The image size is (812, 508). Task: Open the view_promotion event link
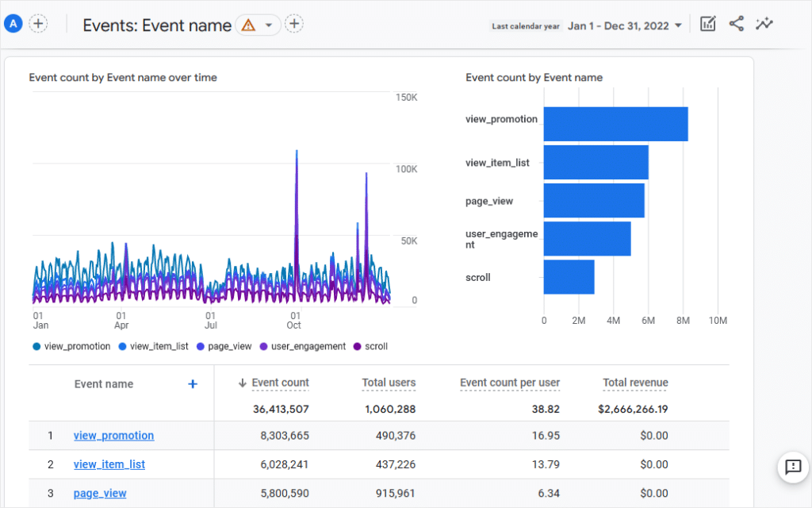click(x=114, y=436)
